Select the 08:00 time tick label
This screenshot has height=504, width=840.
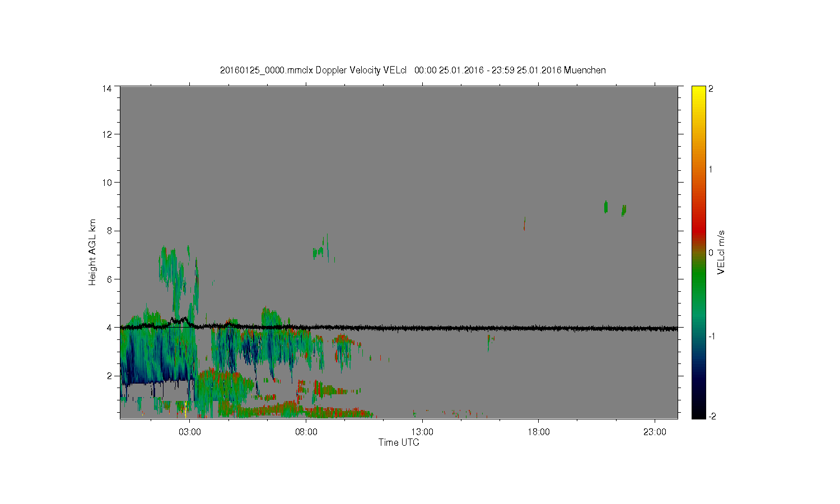point(306,432)
